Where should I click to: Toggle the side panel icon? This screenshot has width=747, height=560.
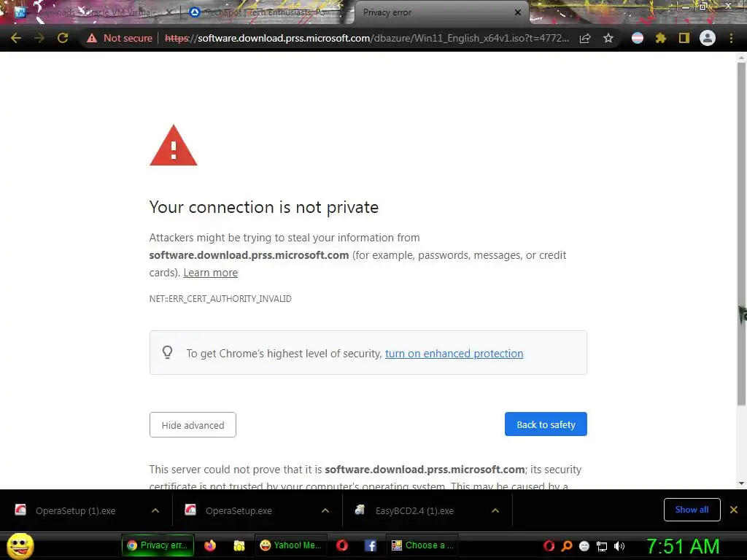[x=684, y=38]
